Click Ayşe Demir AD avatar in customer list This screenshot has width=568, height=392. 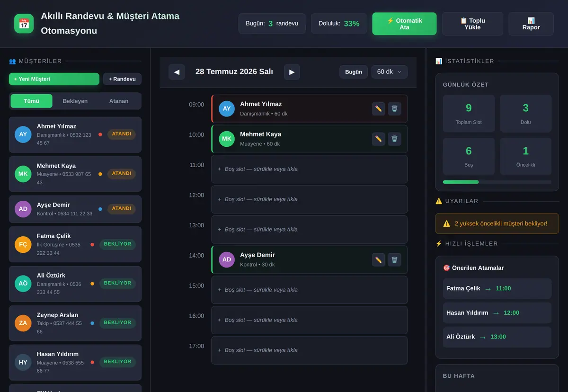point(23,209)
